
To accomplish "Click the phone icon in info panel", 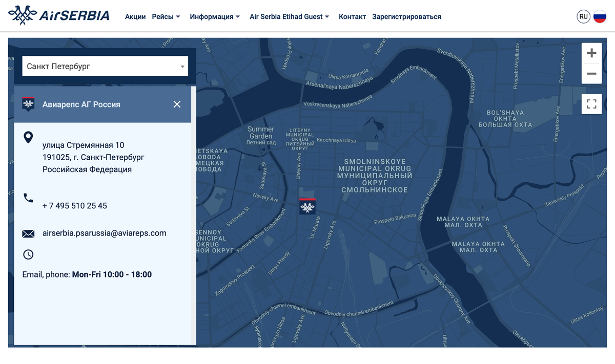I will 28,198.
